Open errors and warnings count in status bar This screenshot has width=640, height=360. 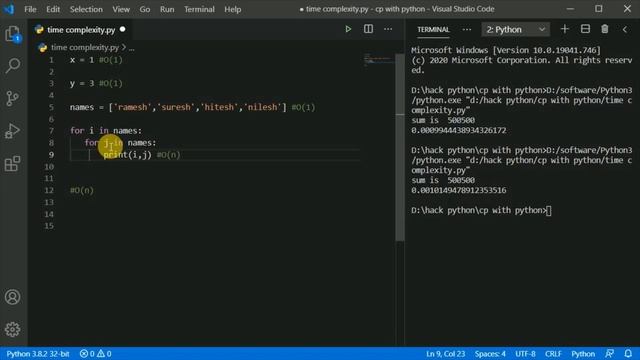pos(96,353)
